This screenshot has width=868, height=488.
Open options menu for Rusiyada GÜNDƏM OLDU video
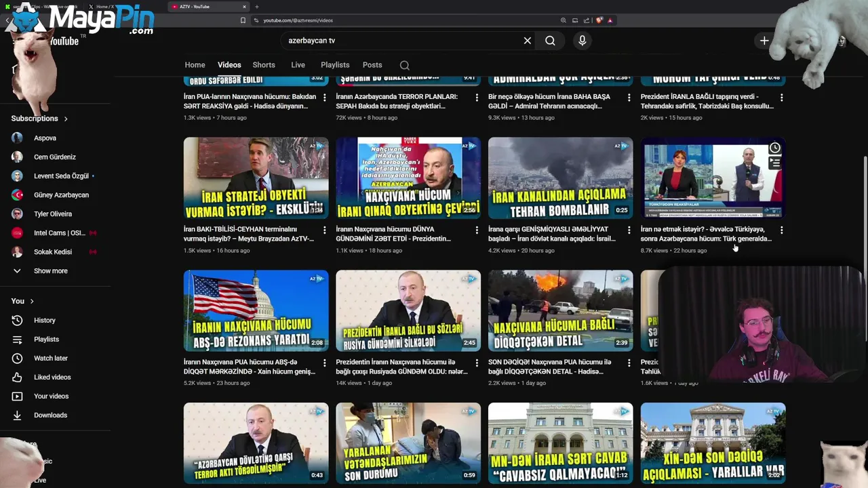(477, 363)
